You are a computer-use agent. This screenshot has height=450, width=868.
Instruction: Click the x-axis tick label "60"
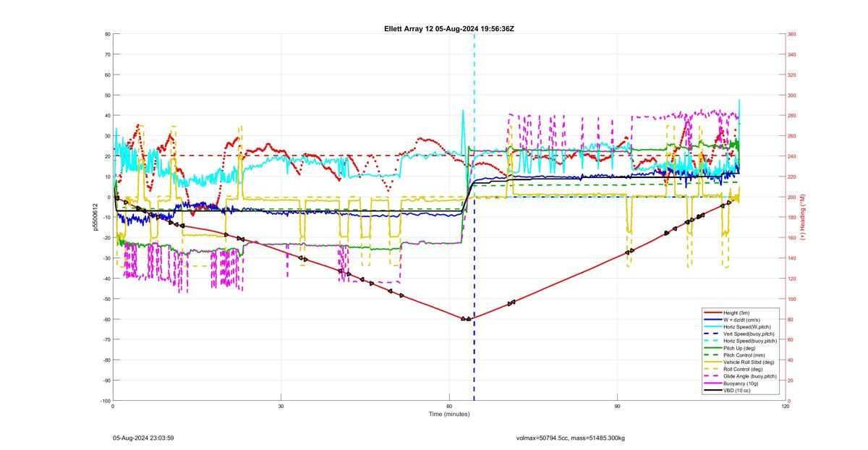[x=449, y=407]
